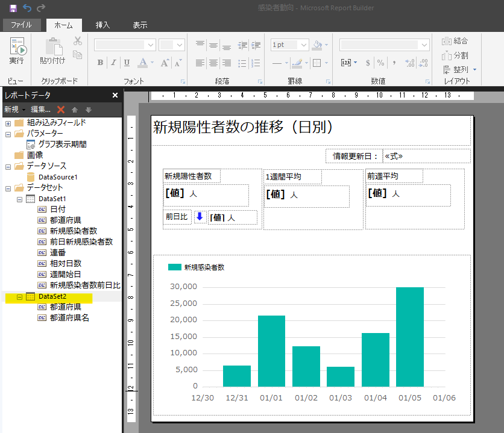
Task: Switch to the 挿入 ribbon tab
Action: click(x=102, y=25)
